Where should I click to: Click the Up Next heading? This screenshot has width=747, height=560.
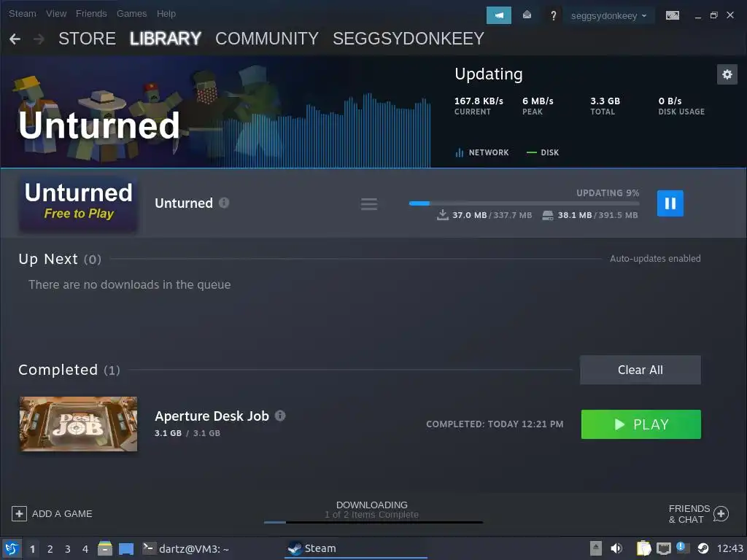[48, 259]
